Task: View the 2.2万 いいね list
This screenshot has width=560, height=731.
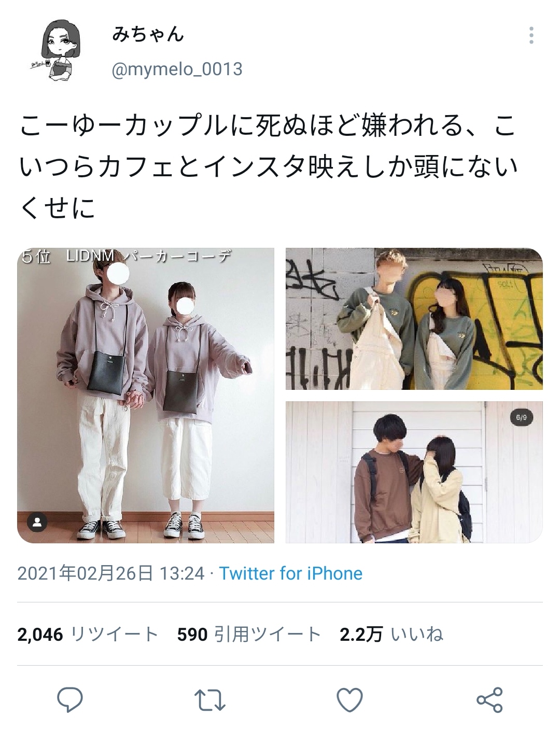Action: [391, 634]
